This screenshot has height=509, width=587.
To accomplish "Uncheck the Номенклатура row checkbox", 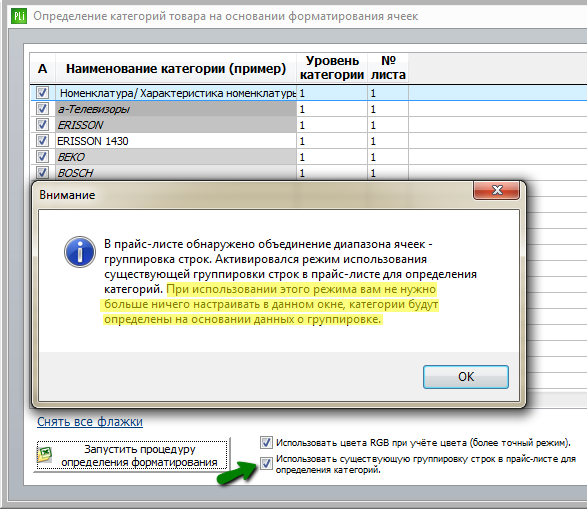I will pyautogui.click(x=42, y=92).
